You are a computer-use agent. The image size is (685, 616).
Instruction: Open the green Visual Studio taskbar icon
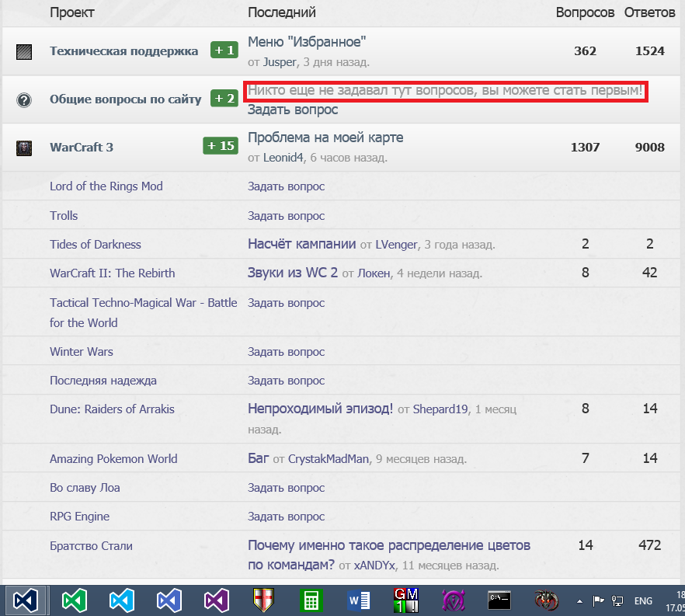(x=74, y=600)
